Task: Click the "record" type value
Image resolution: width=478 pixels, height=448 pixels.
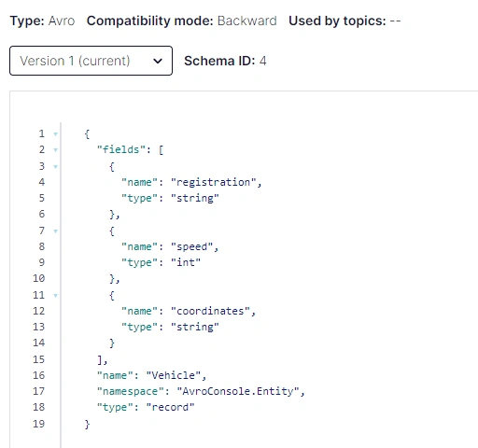Action: coord(171,407)
